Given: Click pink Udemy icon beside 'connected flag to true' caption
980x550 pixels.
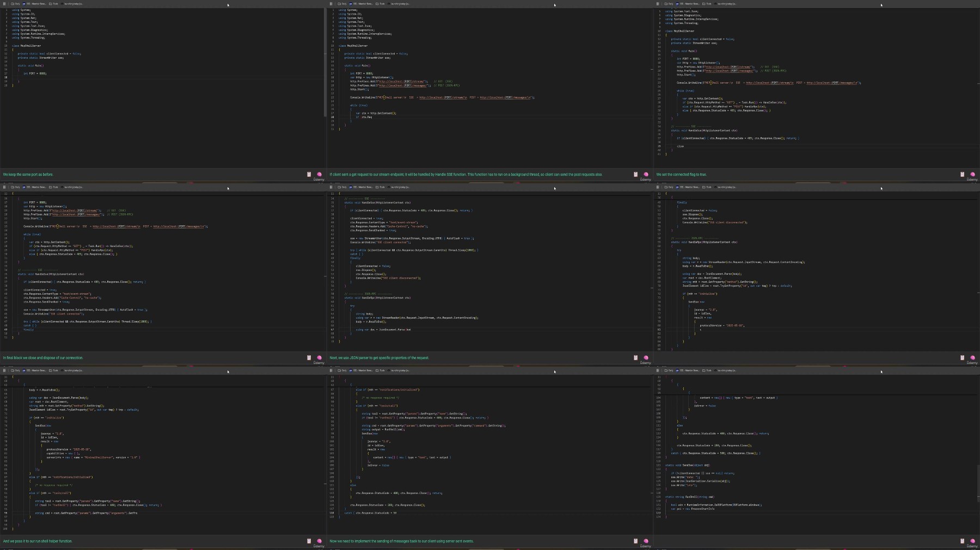Looking at the screenshot, I should coord(972,175).
